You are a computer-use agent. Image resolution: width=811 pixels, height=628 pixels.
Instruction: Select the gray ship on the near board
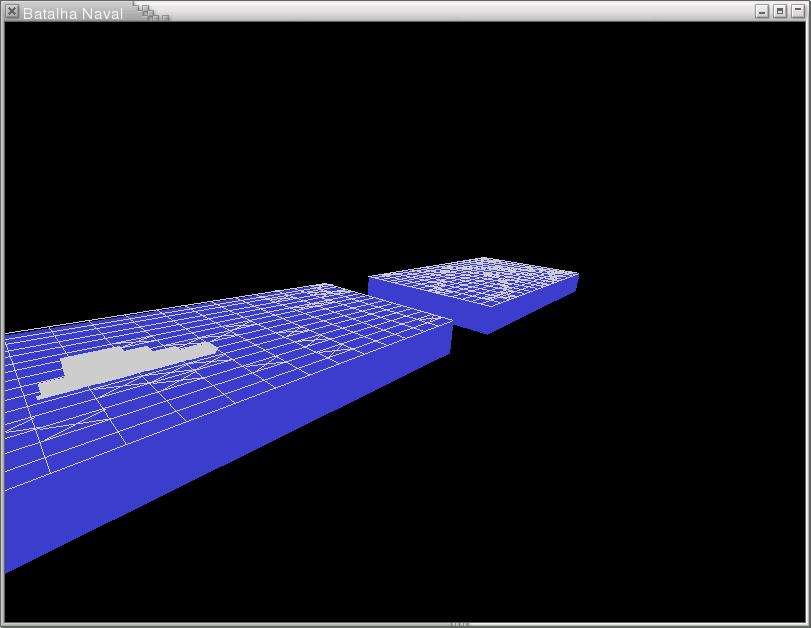pyautogui.click(x=120, y=369)
